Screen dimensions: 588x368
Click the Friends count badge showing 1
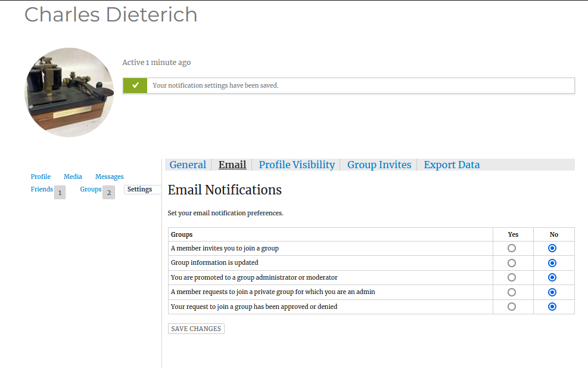coord(60,192)
